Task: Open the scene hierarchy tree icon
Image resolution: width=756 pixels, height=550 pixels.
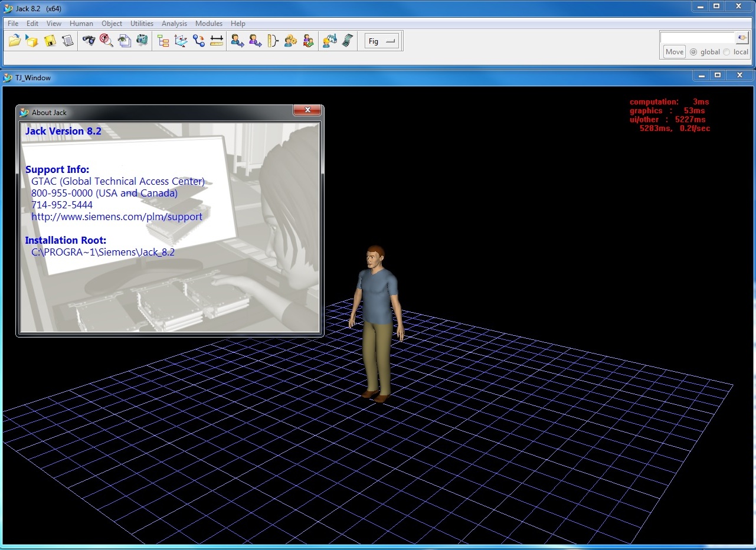Action: (163, 41)
